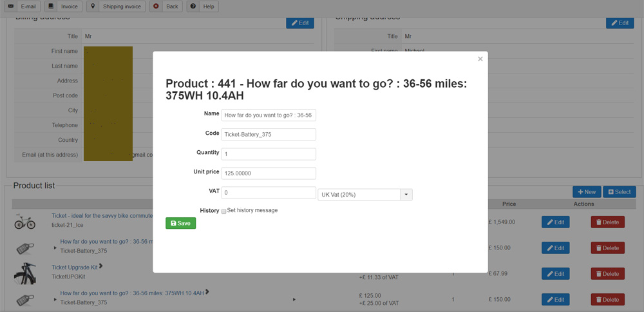Click the New button in Product list
Image resolution: width=644 pixels, height=312 pixels.
point(586,191)
